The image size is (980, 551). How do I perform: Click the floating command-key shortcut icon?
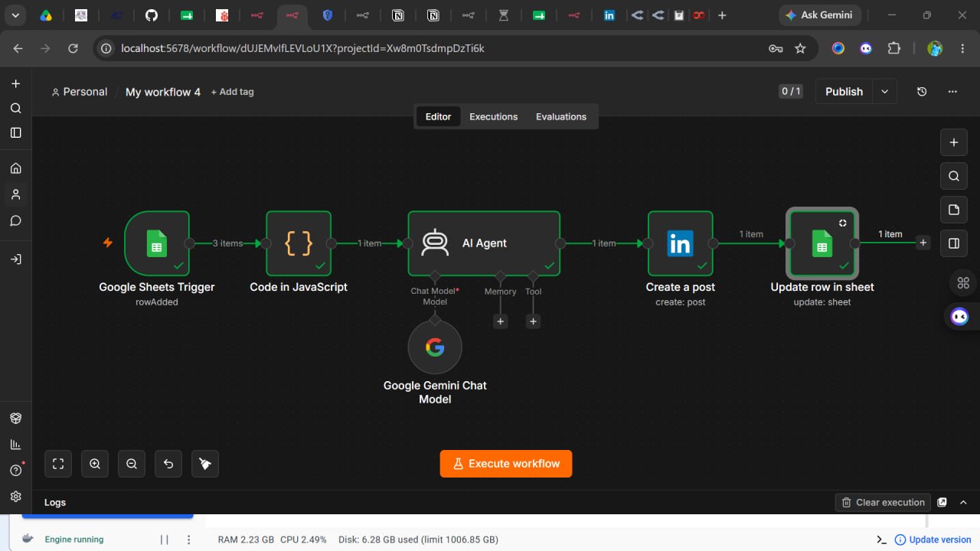[963, 282]
